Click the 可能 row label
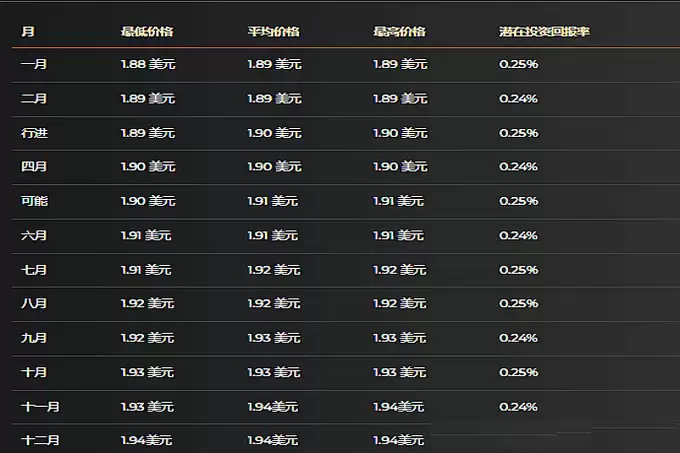This screenshot has height=453, width=680. tap(34, 201)
